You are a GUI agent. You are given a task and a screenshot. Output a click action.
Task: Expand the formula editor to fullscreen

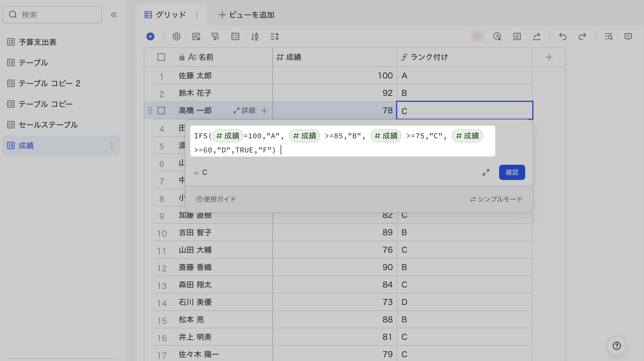click(x=486, y=172)
